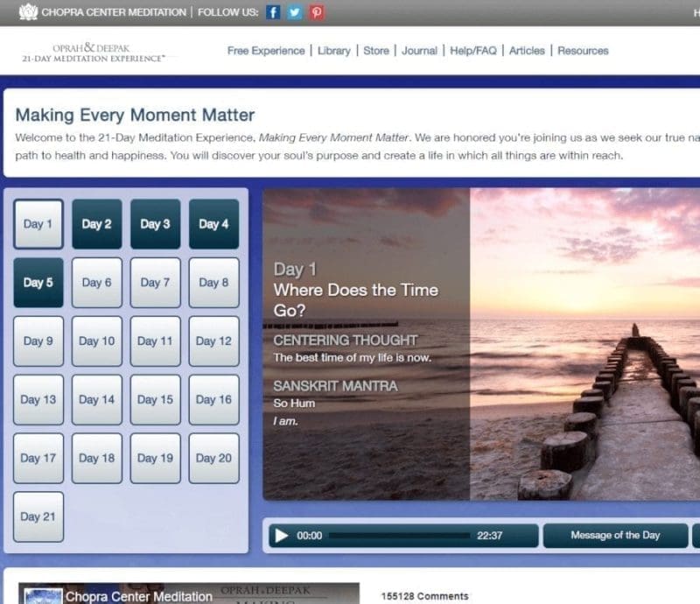This screenshot has width=700, height=604.
Task: Go to the Day 20 meditation
Action: (213, 458)
